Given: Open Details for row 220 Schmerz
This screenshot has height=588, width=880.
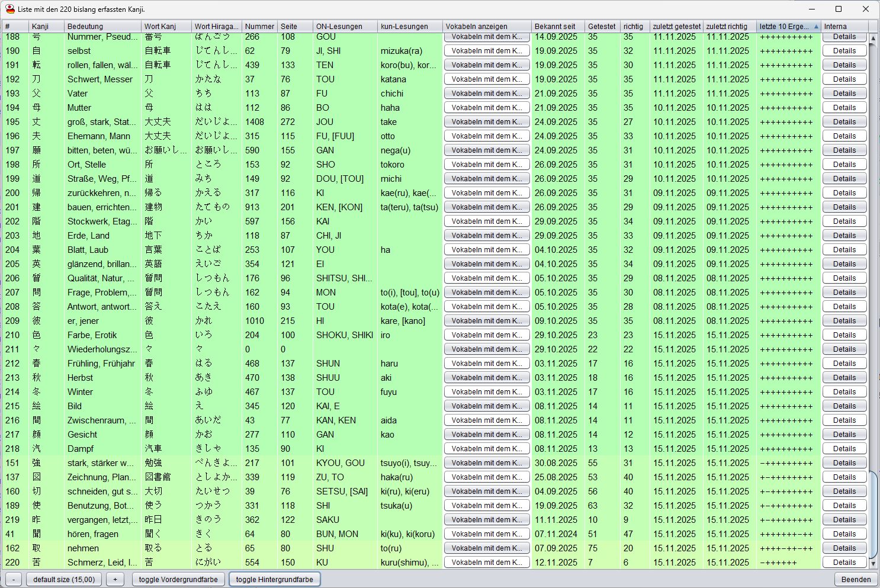Looking at the screenshot, I should tap(844, 563).
